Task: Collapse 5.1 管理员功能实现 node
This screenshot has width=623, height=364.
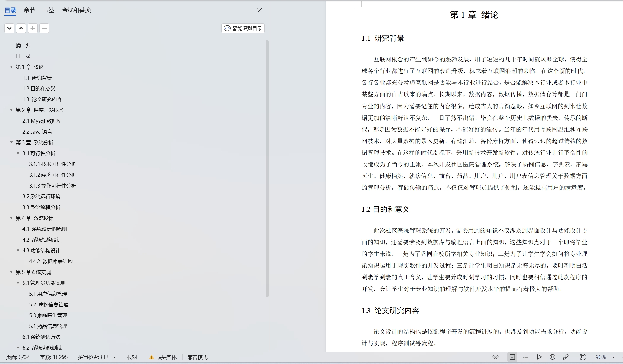Action: click(x=18, y=283)
